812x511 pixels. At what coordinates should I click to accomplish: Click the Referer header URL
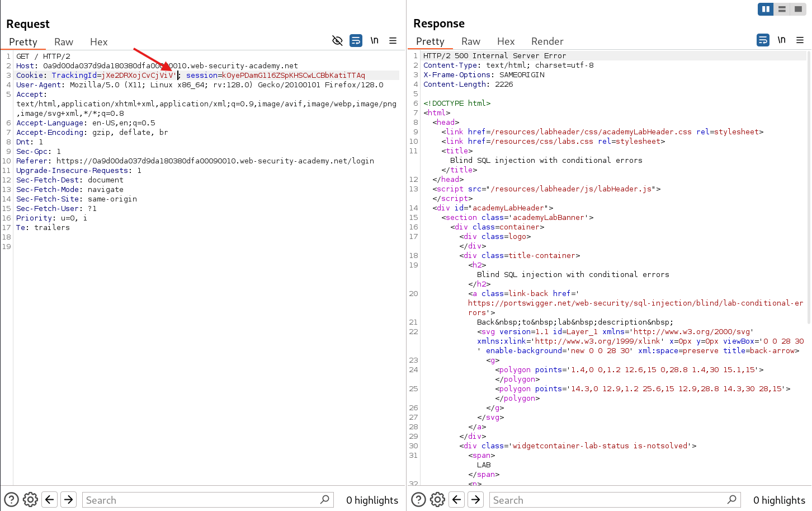pos(215,161)
